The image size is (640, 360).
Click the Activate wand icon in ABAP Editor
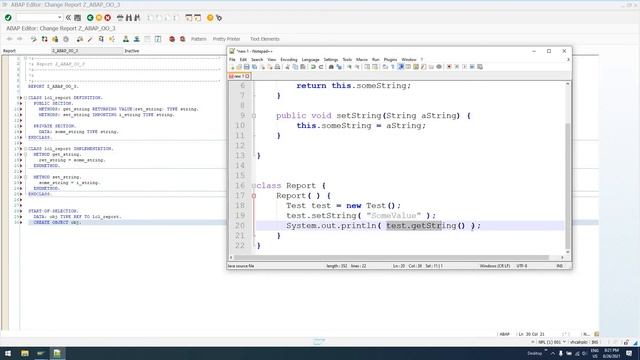click(x=90, y=39)
